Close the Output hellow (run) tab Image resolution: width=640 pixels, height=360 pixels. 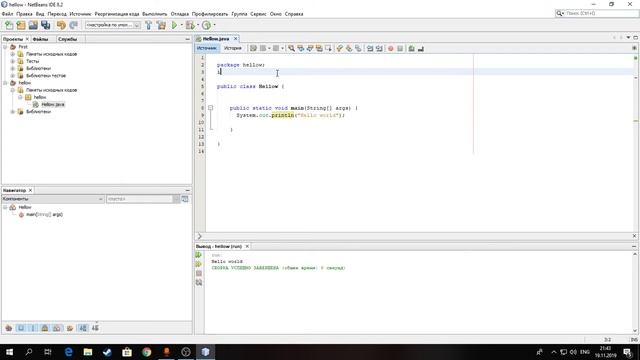(247, 247)
